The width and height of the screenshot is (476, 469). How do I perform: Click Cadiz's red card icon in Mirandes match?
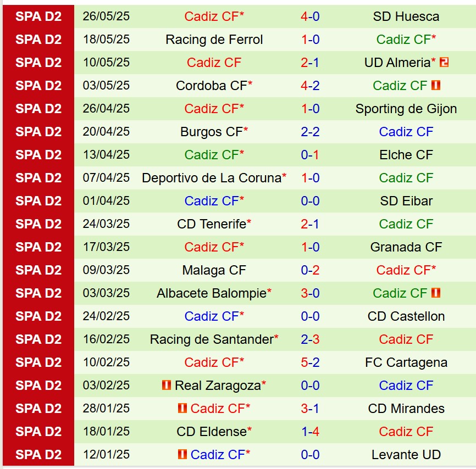coord(182,409)
